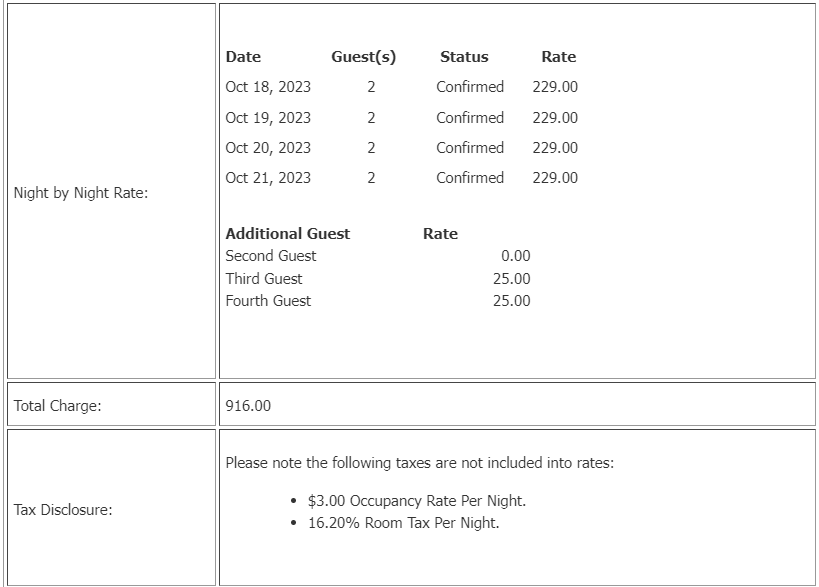819x587 pixels.
Task: Click the "Night by Night Rate:" label
Action: coord(81,193)
